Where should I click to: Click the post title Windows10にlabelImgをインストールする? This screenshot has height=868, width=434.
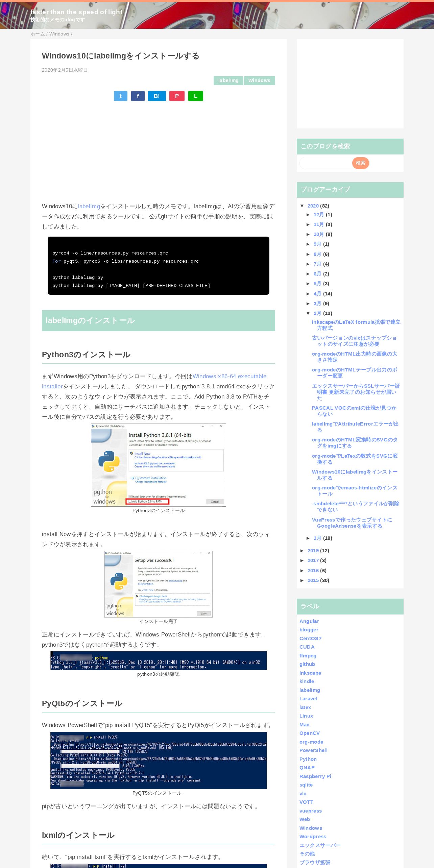click(x=121, y=56)
